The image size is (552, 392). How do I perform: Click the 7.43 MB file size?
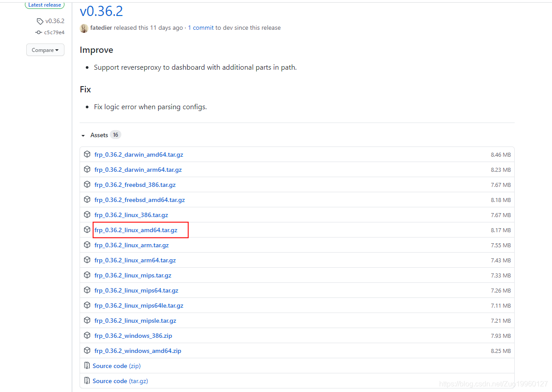tap(501, 261)
